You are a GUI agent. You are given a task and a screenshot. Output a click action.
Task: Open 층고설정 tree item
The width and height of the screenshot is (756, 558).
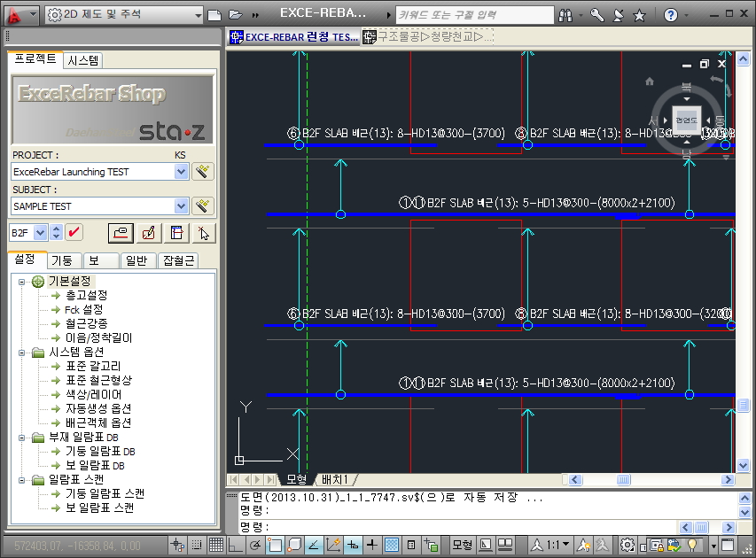(86, 295)
